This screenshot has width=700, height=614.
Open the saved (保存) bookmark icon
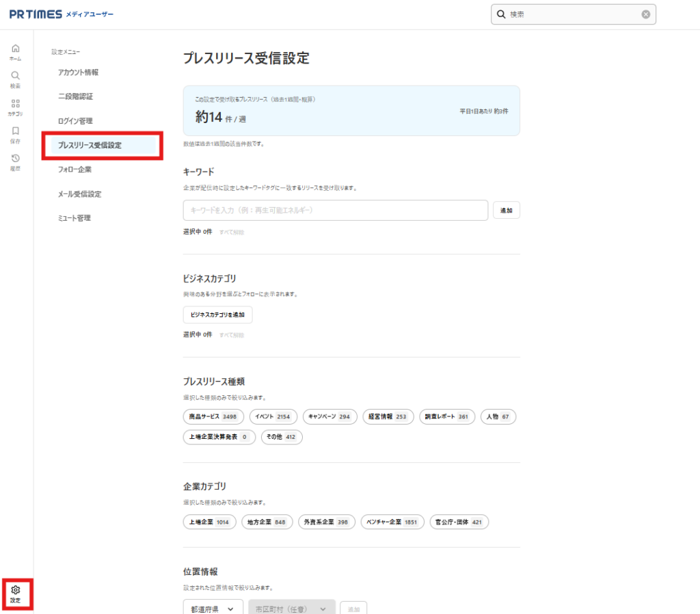pyautogui.click(x=16, y=135)
